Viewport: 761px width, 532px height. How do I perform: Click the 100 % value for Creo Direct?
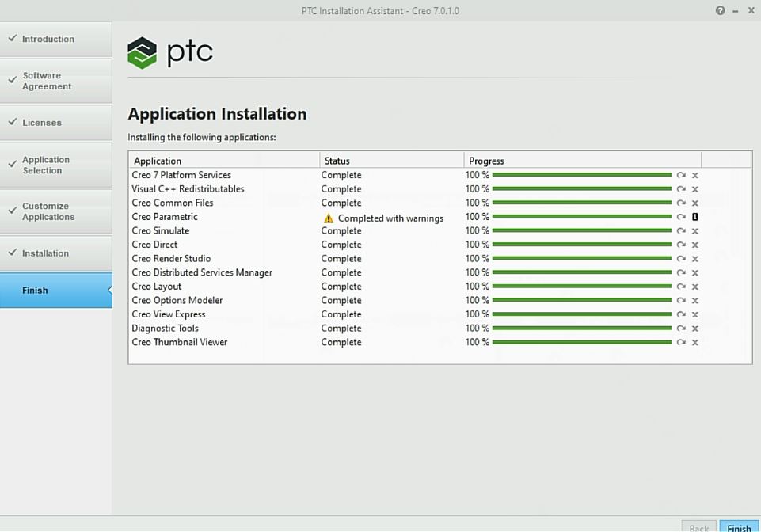coord(477,245)
